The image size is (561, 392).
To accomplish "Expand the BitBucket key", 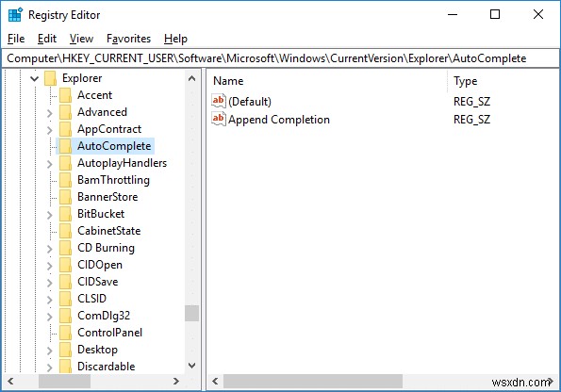I will tap(50, 215).
